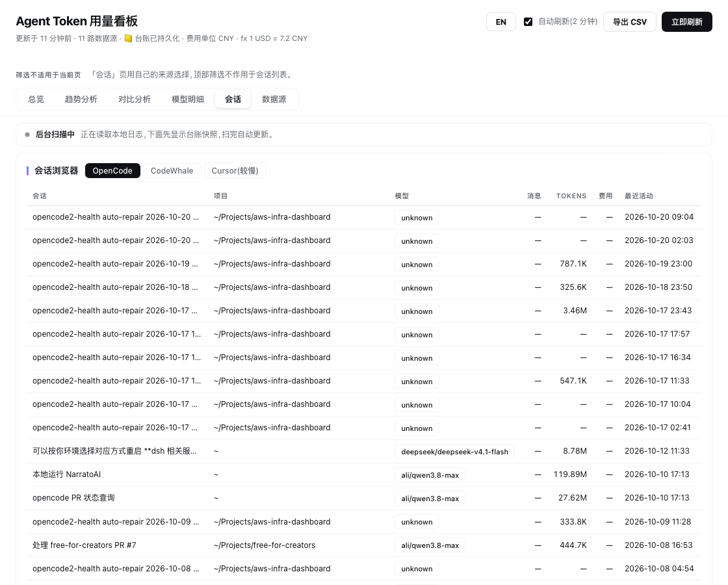Open the session last active 2026-10-17 02:41
Viewport: 728px width, 585px height.
364,428
